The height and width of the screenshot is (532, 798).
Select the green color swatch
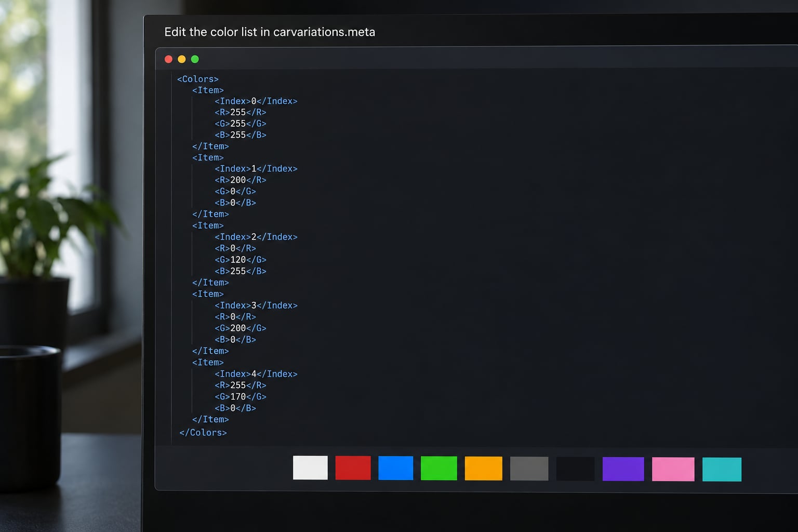click(439, 468)
